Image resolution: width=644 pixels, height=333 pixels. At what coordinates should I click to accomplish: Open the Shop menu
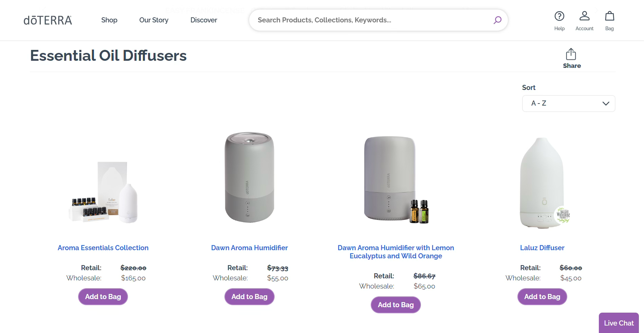point(109,20)
